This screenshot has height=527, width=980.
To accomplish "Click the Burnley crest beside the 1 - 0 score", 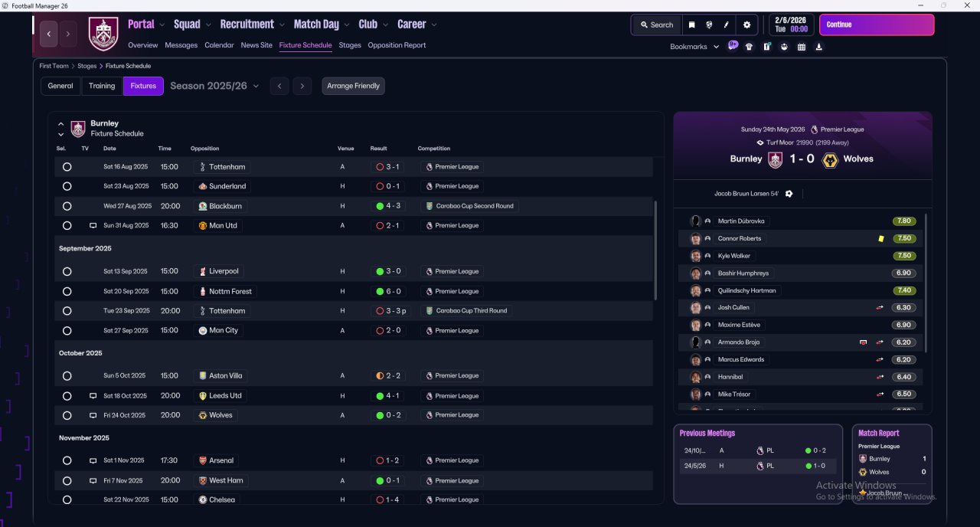I will coord(775,159).
